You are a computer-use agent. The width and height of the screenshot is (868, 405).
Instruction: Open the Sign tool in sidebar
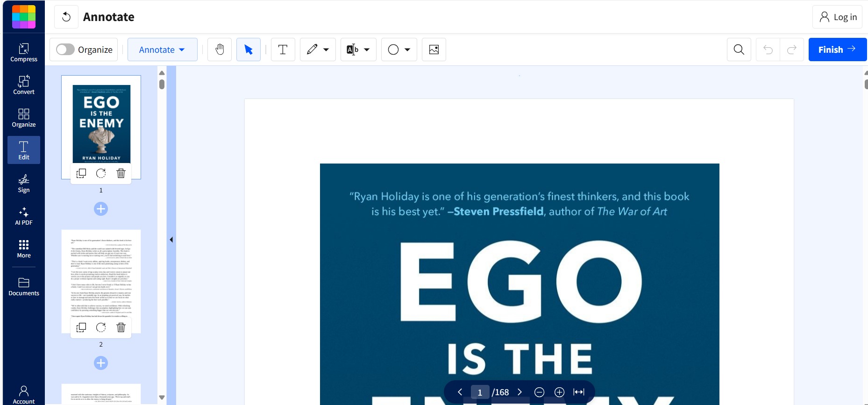24,183
